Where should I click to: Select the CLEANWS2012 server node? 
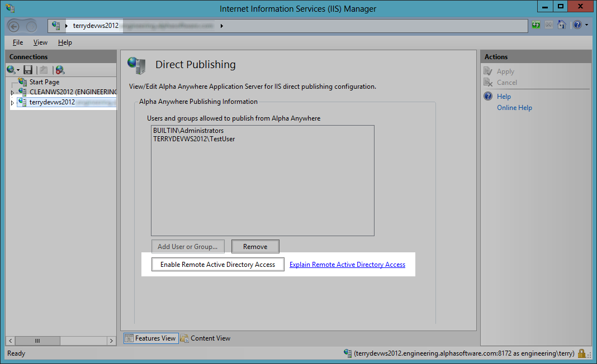pos(73,92)
